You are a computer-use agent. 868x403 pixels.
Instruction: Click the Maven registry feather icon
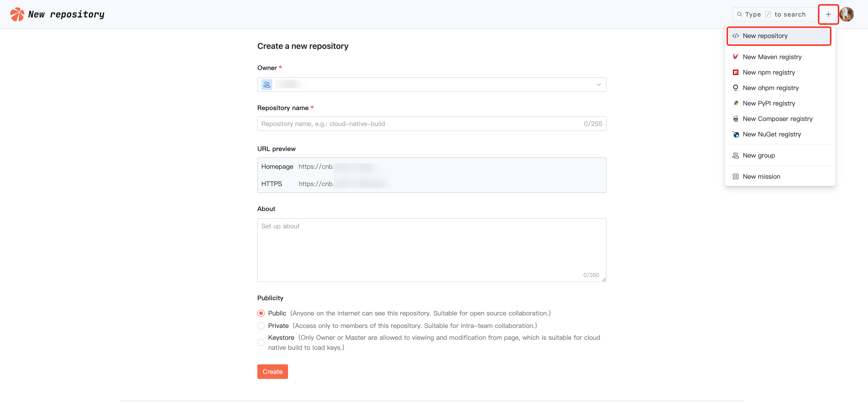tap(736, 57)
